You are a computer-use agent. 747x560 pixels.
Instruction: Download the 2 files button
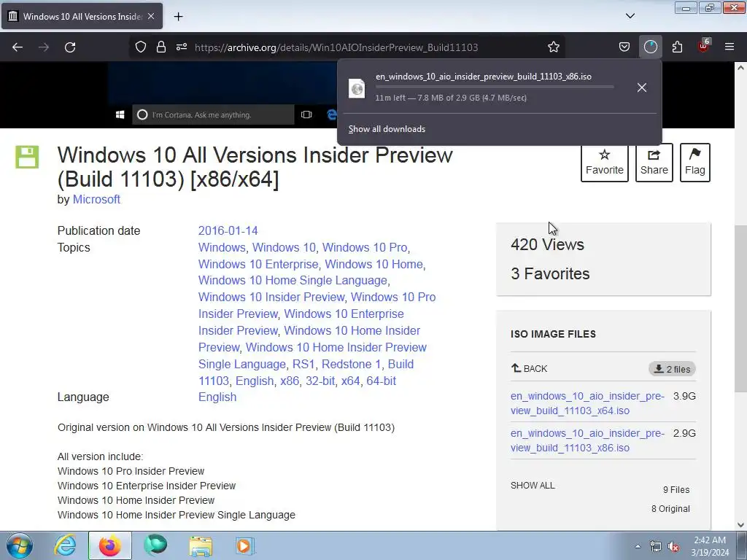coord(672,369)
